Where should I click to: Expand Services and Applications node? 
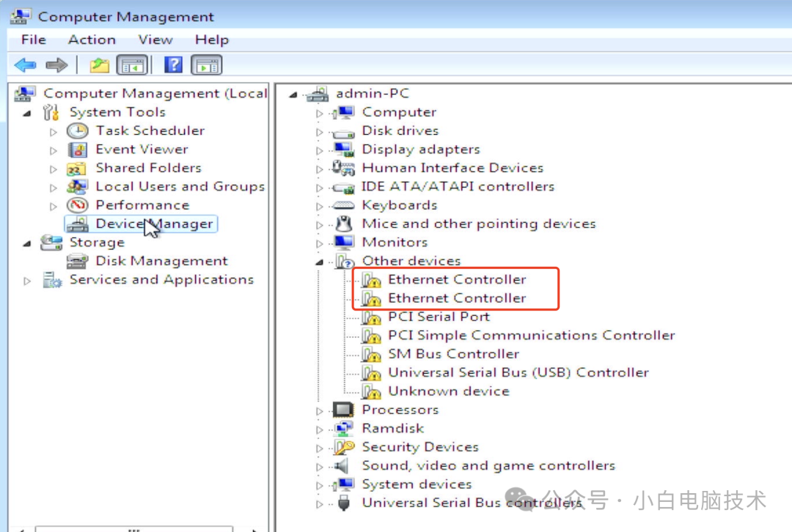point(27,281)
